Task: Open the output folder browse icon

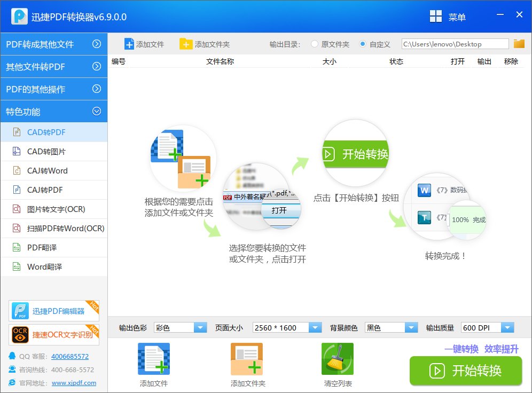Action: point(519,44)
